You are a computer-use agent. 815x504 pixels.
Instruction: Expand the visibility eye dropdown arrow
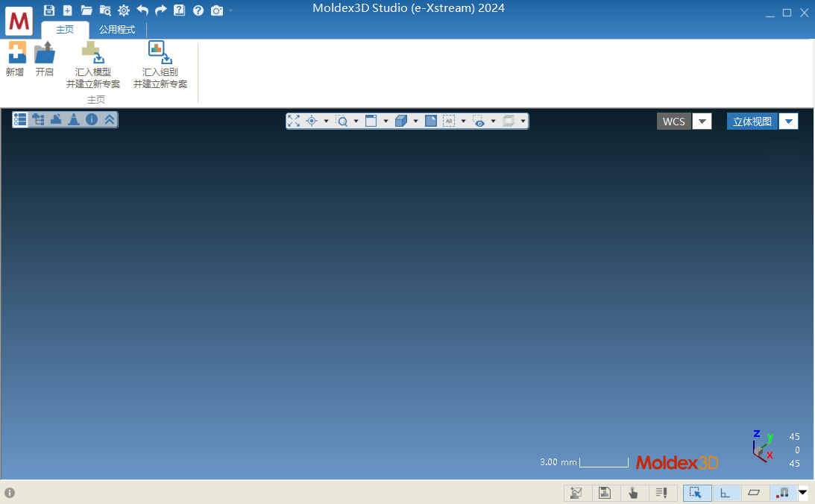point(493,121)
